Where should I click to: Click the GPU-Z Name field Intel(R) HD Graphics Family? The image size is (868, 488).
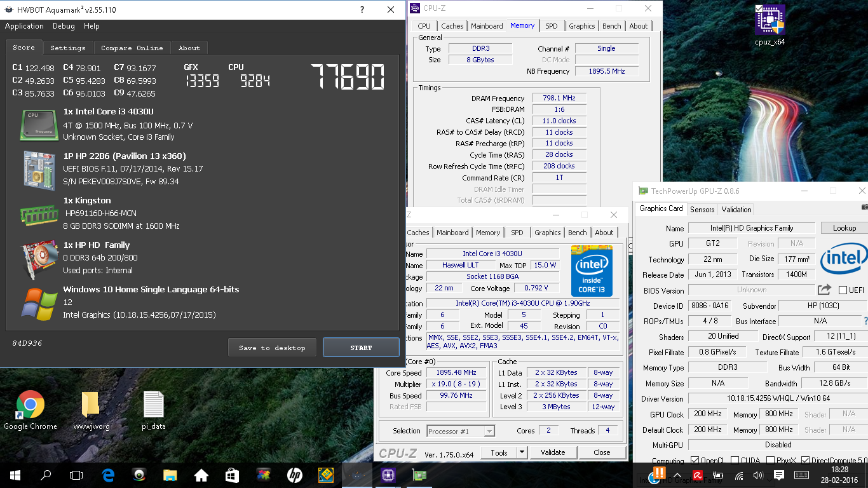(752, 228)
